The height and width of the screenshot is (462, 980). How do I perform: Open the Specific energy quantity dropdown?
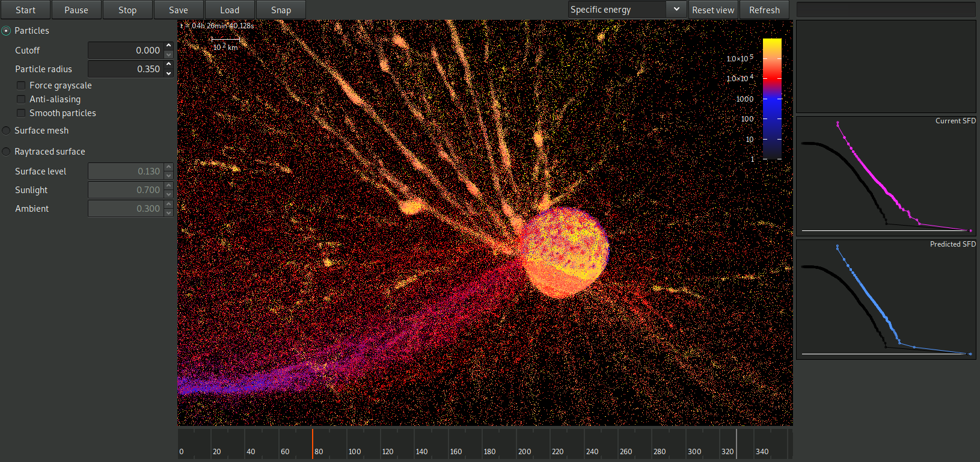pos(626,10)
